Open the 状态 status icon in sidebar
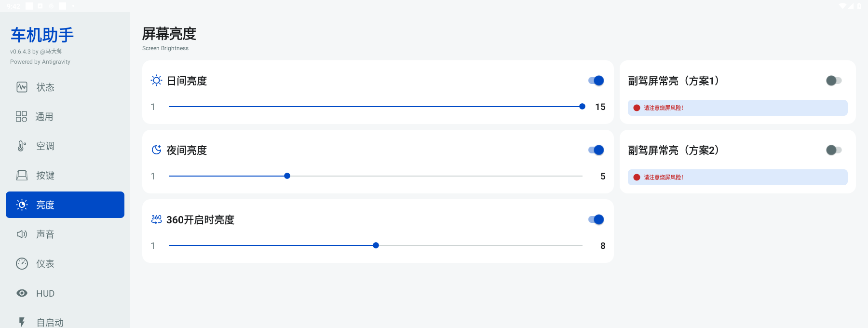This screenshot has width=868, height=328. tap(22, 87)
